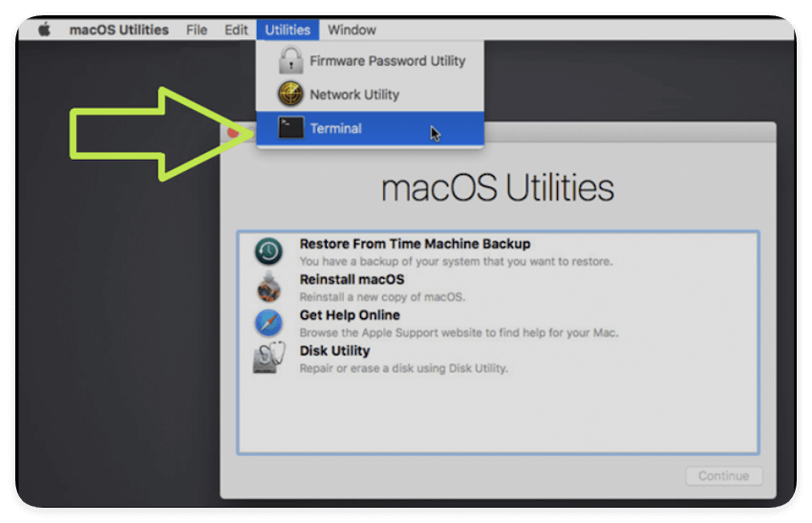Collapse the open Utilities menu
This screenshot has height=523, width=812.
click(288, 30)
